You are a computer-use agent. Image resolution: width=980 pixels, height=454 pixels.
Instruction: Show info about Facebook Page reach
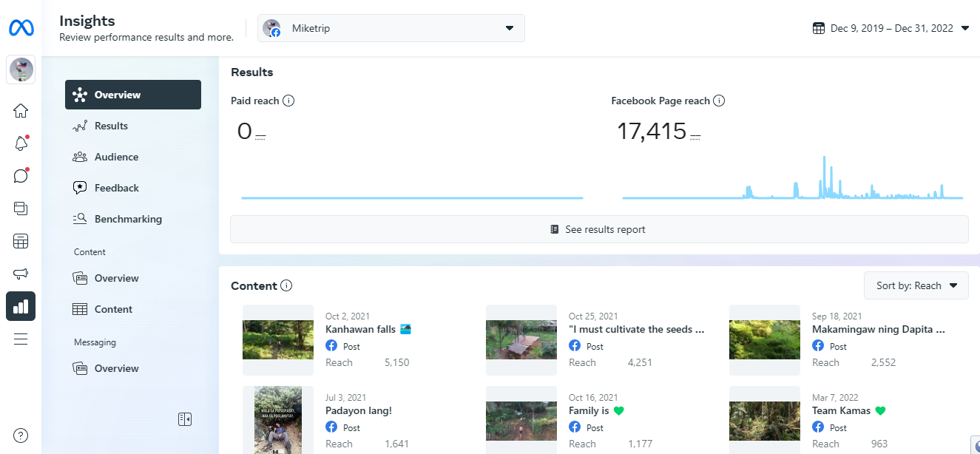point(719,101)
